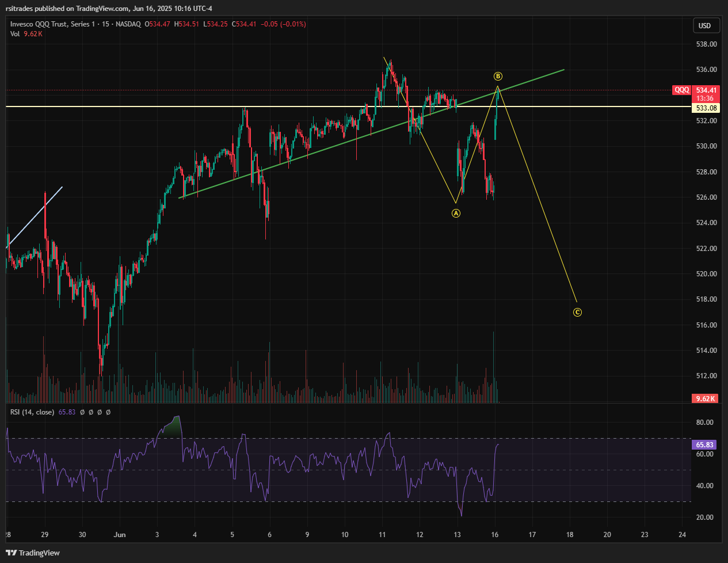This screenshot has height=563, width=728.
Task: Click the -0.05 (-0.01%) change value
Action: point(283,24)
